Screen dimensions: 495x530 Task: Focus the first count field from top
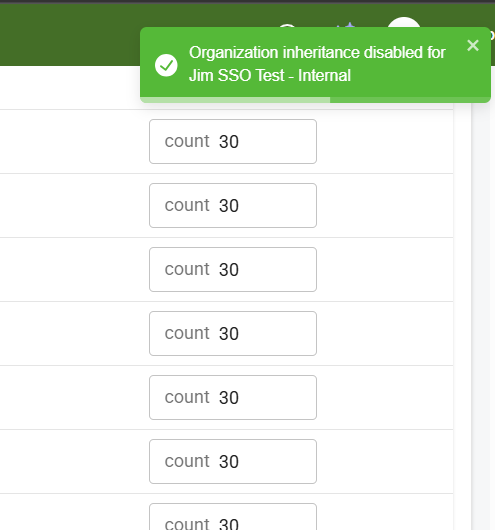[233, 141]
